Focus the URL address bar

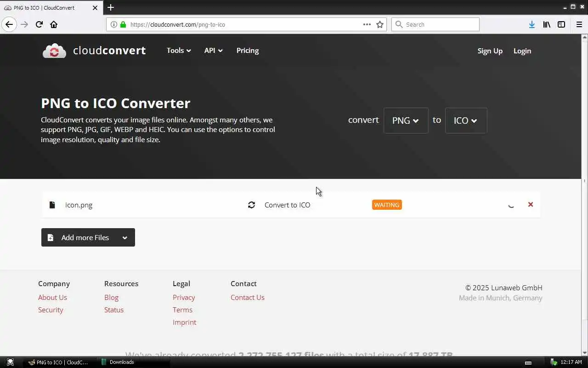click(246, 24)
